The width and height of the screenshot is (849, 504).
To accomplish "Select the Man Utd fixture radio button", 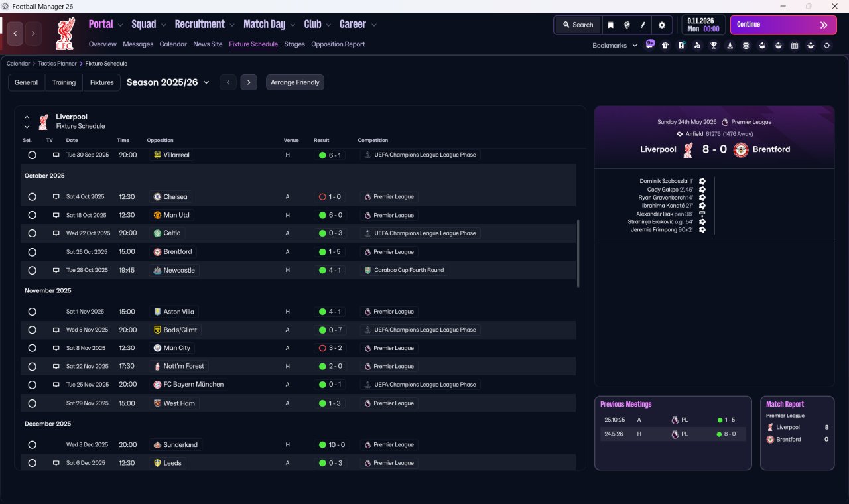I will coord(32,215).
